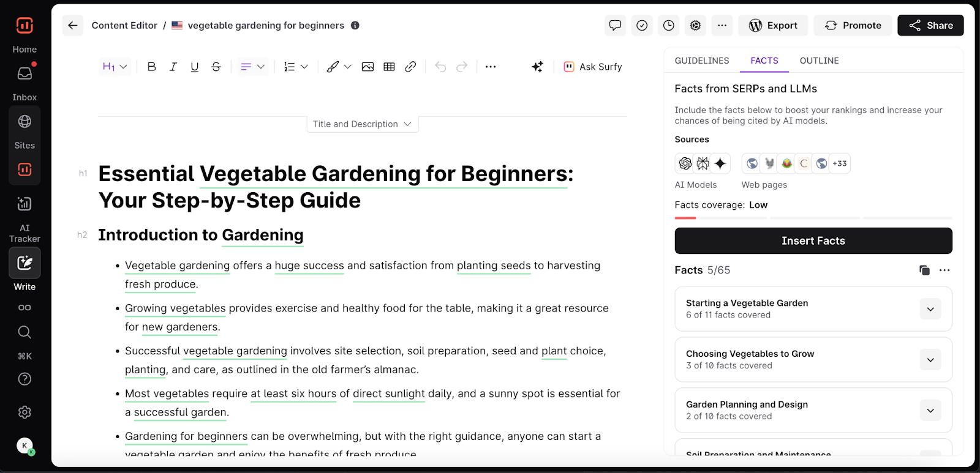The image size is (980, 473).
Task: Click the insert link icon
Action: [x=410, y=67]
